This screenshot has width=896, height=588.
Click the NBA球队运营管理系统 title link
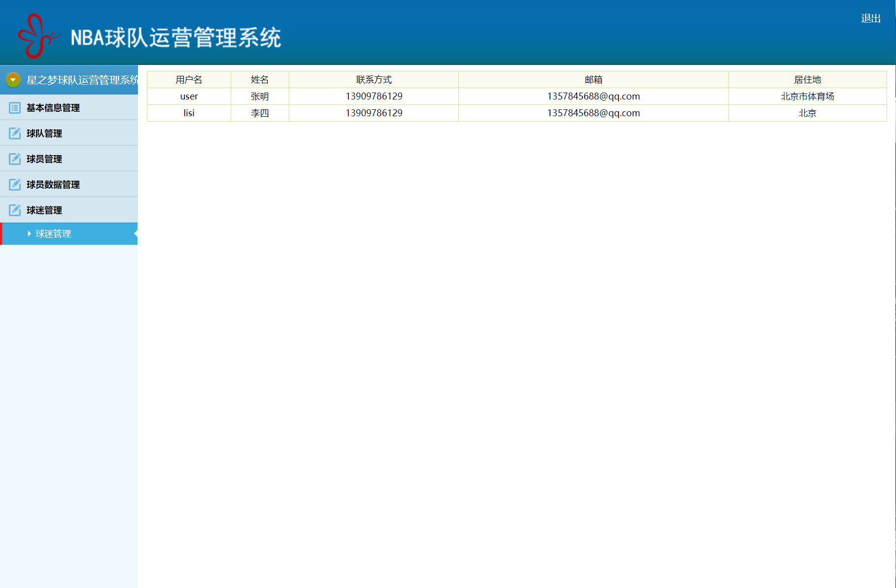tap(176, 37)
